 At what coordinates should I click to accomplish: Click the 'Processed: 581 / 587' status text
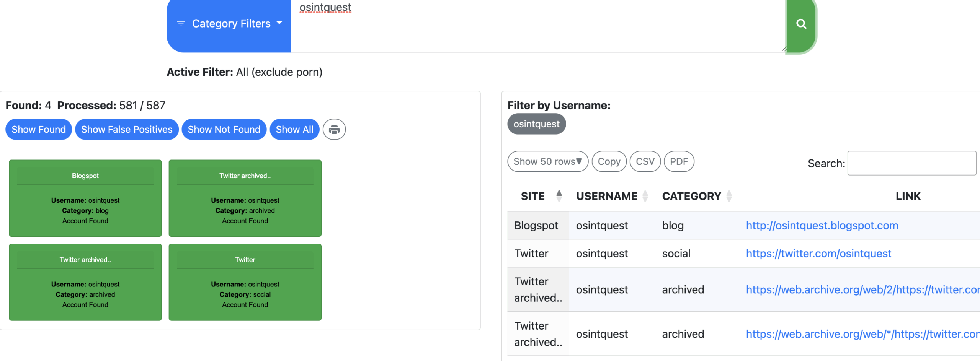[x=111, y=106]
